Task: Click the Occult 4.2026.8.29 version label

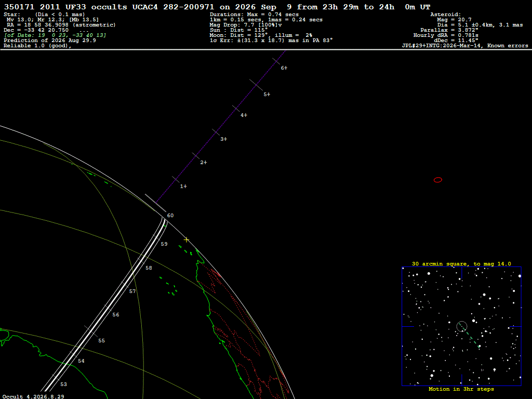Action: [x=33, y=396]
